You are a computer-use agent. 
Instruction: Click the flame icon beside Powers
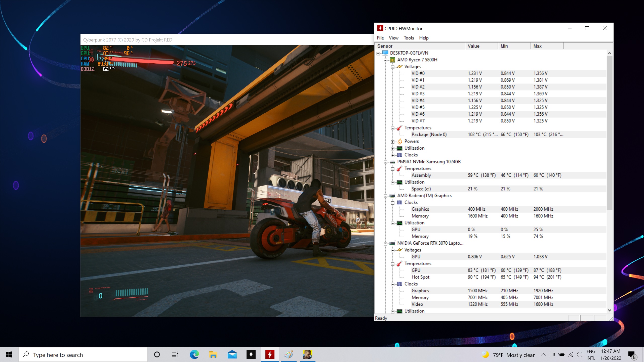coord(399,142)
